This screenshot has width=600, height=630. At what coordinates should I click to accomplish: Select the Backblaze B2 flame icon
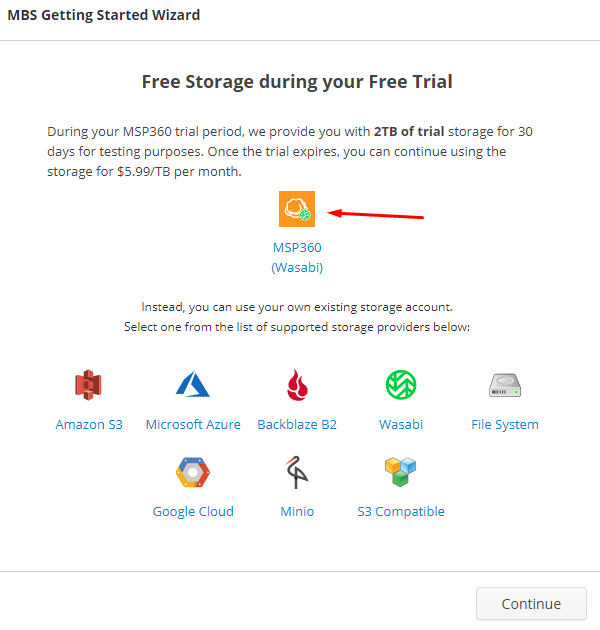click(x=297, y=385)
